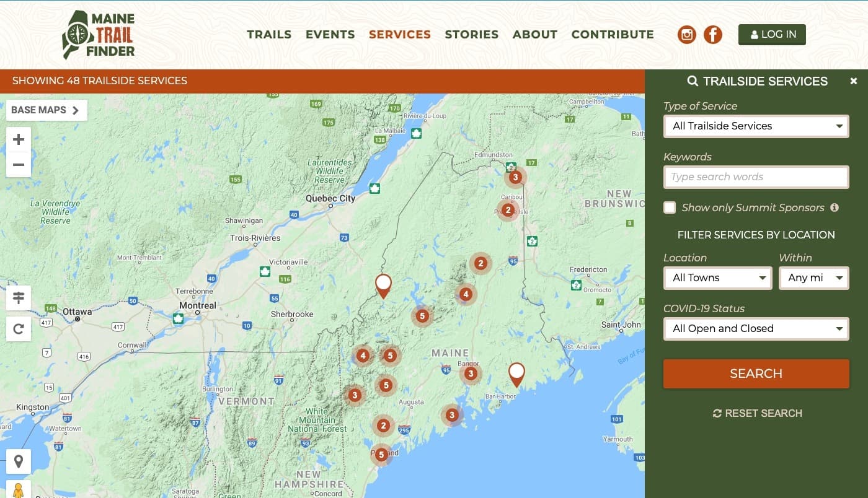This screenshot has width=868, height=498.
Task: Open the Within distance dropdown
Action: click(x=813, y=277)
